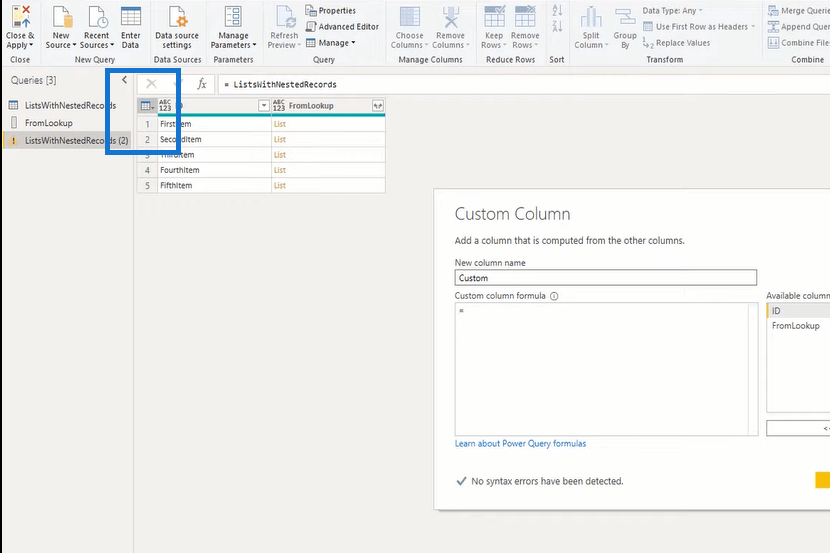Screen dimensions: 830x553
Task: Click Remove Columns
Action: click(450, 26)
